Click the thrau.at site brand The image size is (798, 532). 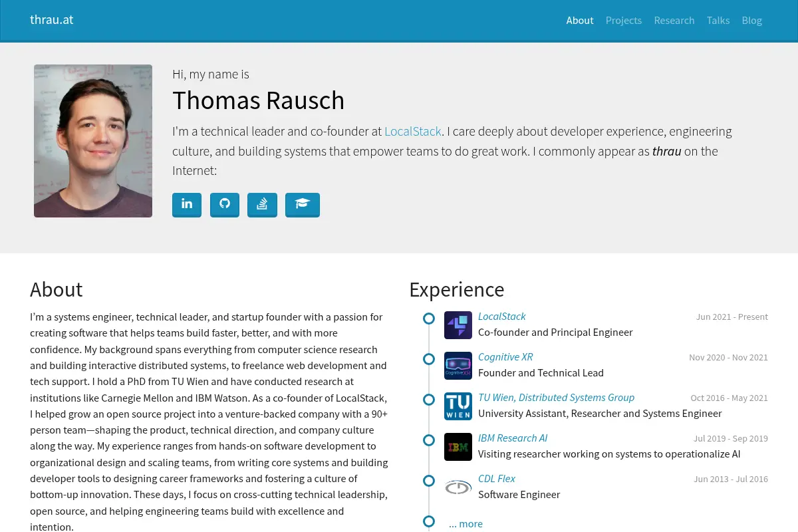52,19
